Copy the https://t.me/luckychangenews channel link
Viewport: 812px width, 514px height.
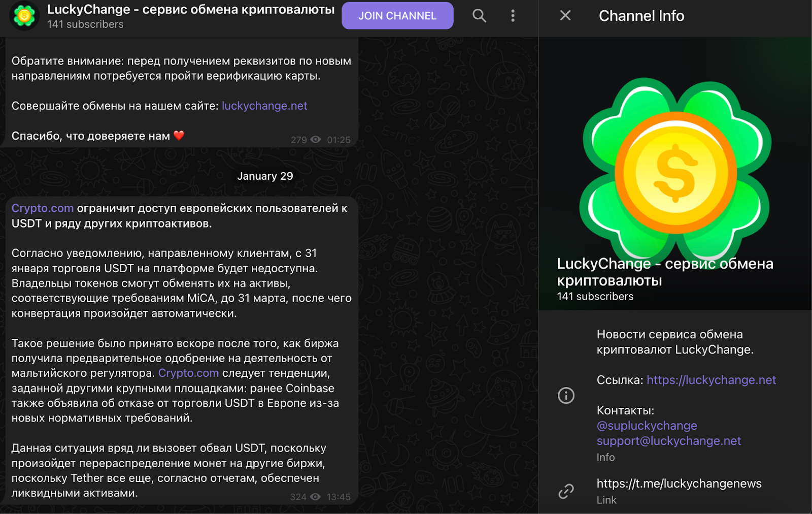pyautogui.click(x=679, y=484)
